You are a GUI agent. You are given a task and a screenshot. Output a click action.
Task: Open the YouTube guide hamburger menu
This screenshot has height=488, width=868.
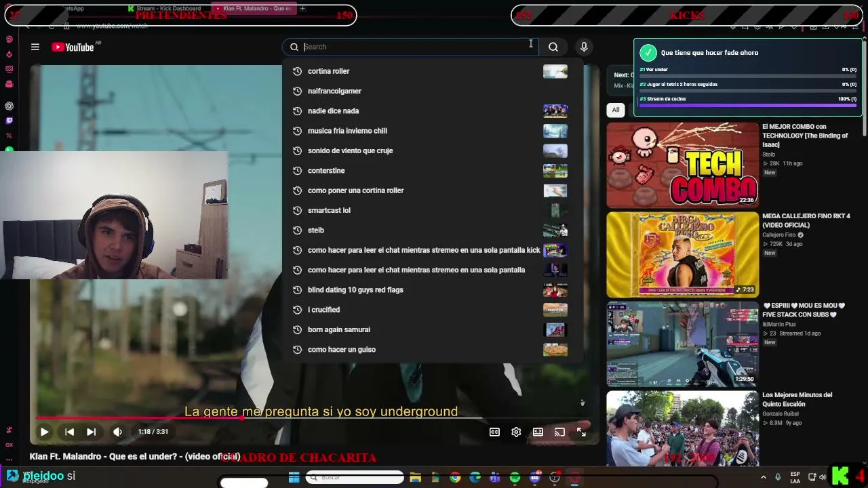(35, 47)
